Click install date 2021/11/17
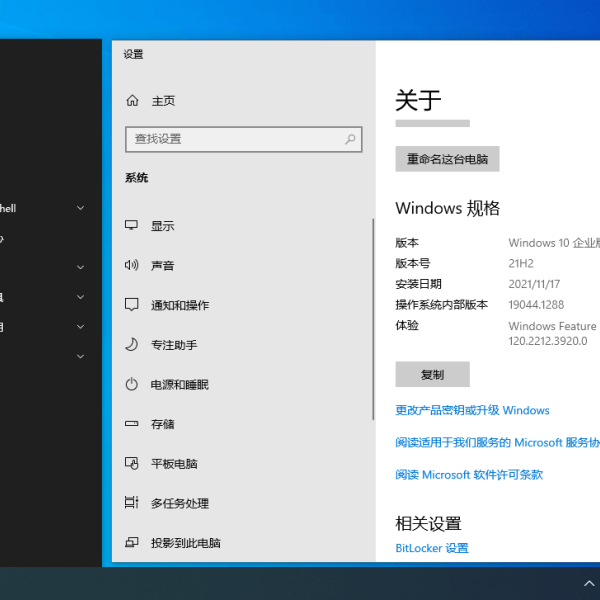The width and height of the screenshot is (600, 600). click(x=534, y=284)
